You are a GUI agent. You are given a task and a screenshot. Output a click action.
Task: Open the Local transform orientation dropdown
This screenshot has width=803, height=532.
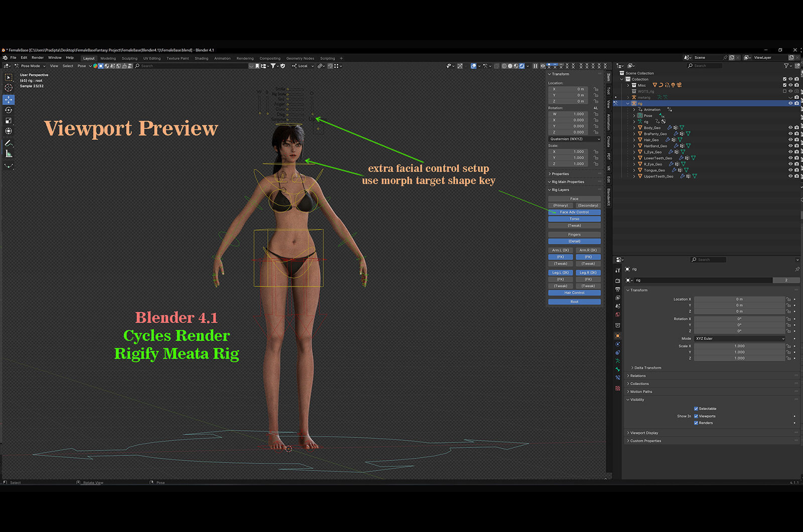pos(303,66)
